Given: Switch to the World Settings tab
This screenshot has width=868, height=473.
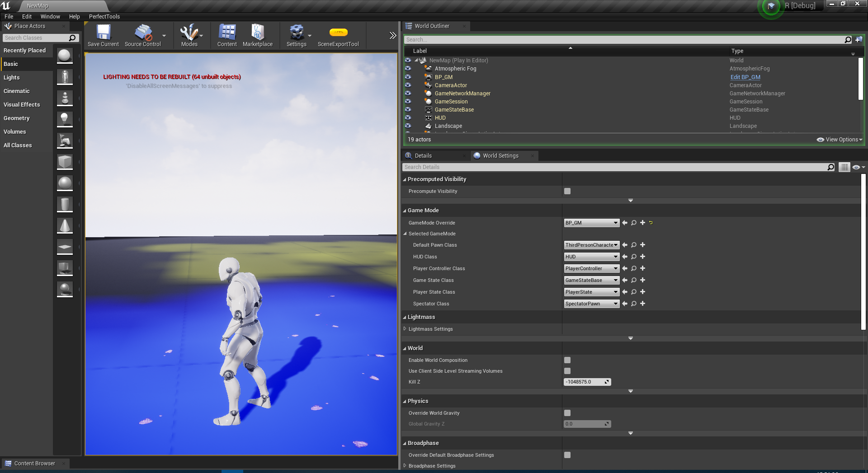Looking at the screenshot, I should [x=500, y=155].
